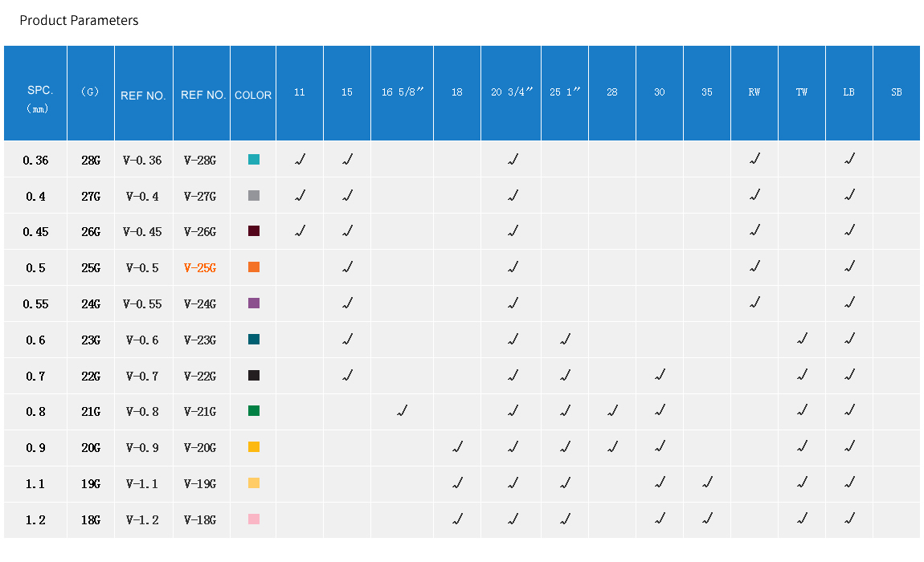Click the 15 column checkmark for 27G
The width and height of the screenshot is (924, 562).
(x=347, y=196)
